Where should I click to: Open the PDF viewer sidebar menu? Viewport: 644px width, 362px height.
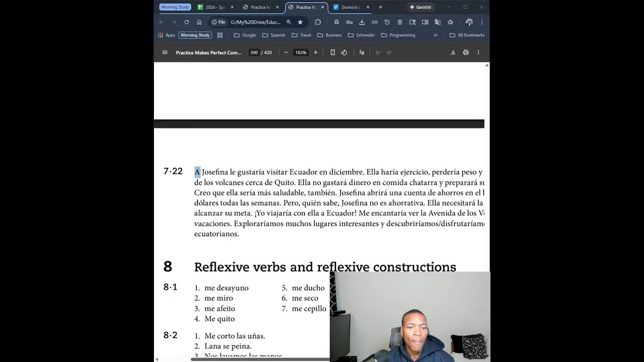point(165,52)
